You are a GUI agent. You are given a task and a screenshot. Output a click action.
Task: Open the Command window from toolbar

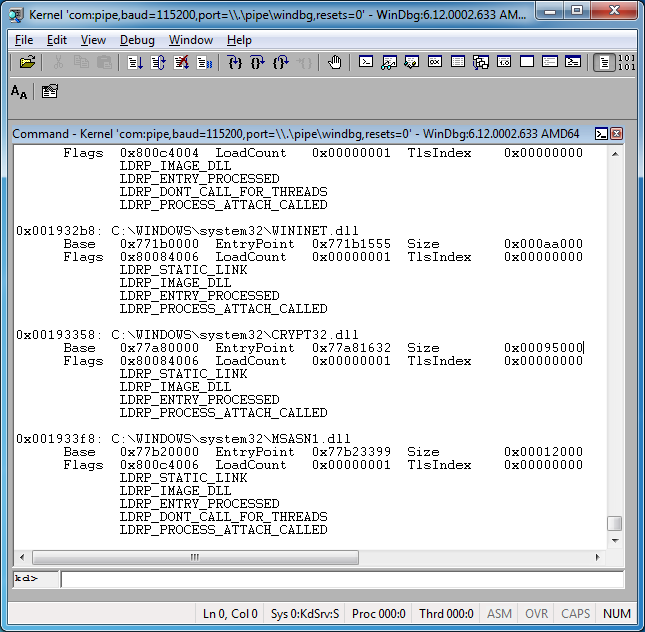[x=366, y=62]
